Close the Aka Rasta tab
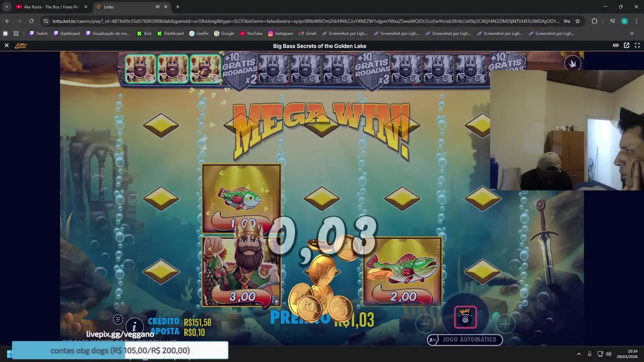The image size is (644, 362). click(x=86, y=7)
